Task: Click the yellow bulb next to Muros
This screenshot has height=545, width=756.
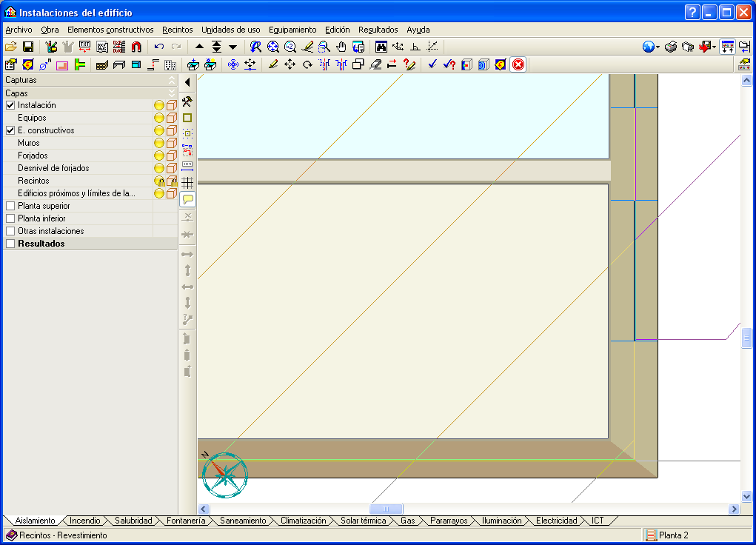Action: click(158, 143)
